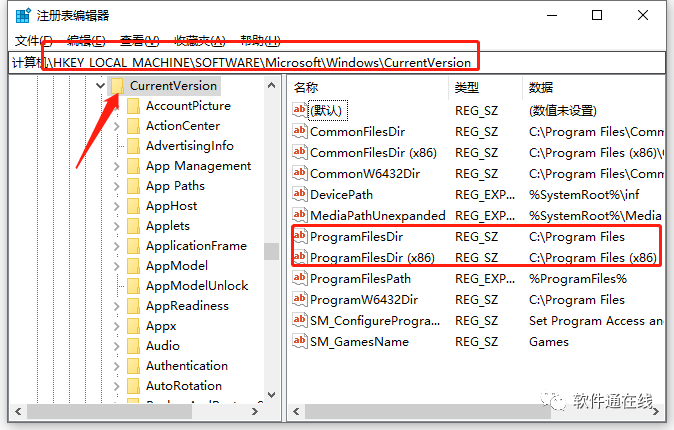The height and width of the screenshot is (430, 674).
Task: Click the AccountPicture folder icon
Action: 133,106
